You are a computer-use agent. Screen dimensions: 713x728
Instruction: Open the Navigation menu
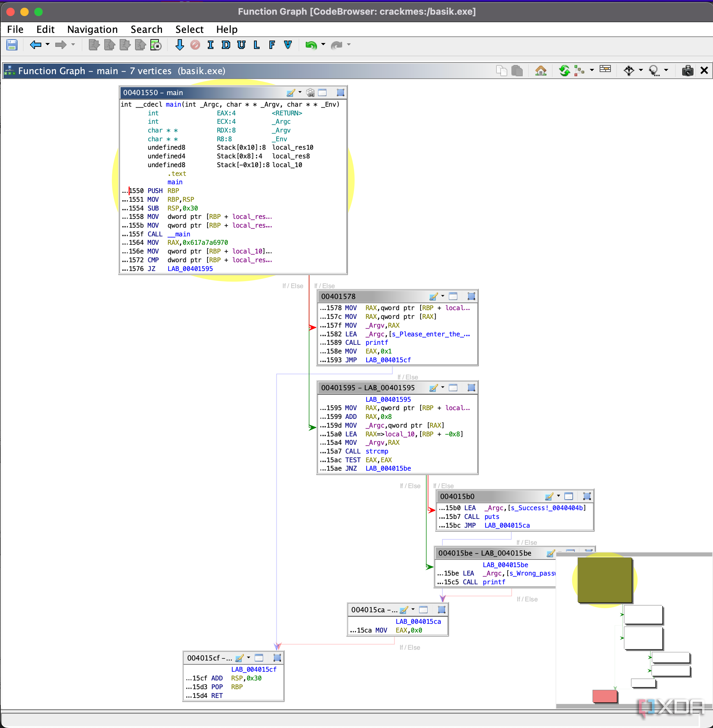[91, 29]
